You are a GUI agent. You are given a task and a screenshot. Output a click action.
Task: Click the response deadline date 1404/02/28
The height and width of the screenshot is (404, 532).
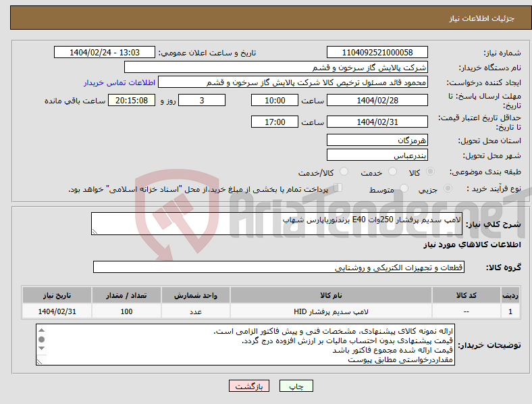tap(377, 100)
